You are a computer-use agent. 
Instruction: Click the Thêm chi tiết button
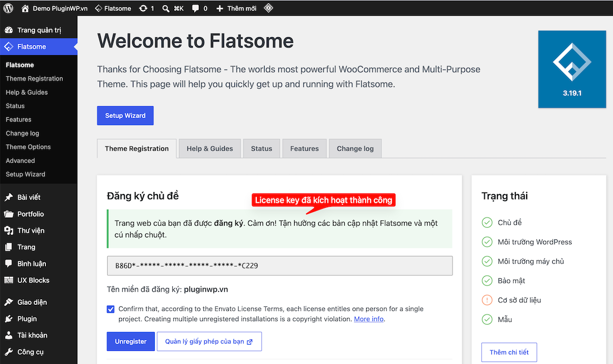point(509,352)
